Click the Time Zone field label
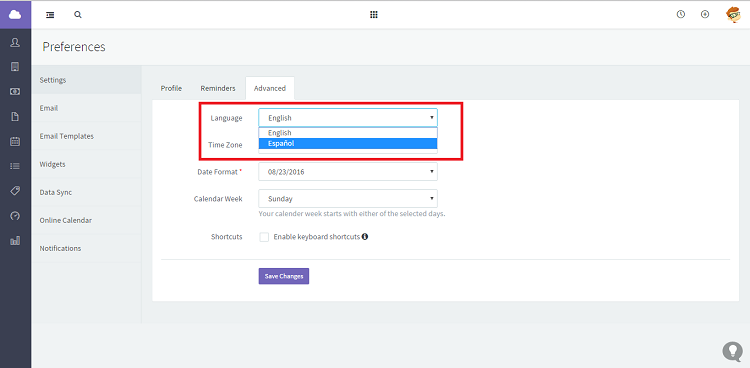The height and width of the screenshot is (368, 750). (225, 145)
